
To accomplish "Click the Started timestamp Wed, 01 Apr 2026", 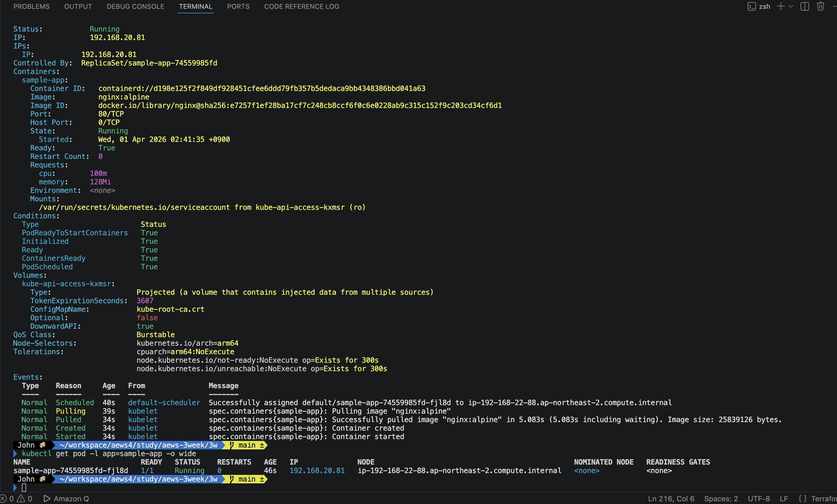I will tap(164, 139).
